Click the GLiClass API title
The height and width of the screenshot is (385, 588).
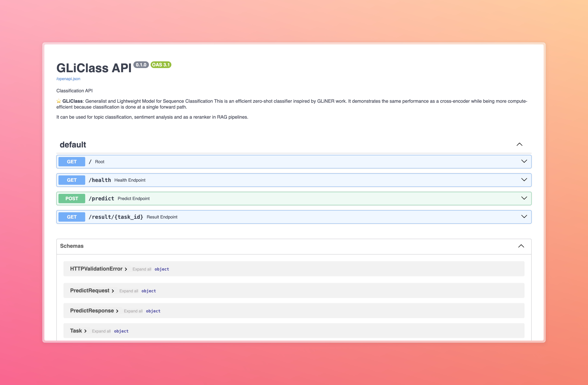click(94, 68)
